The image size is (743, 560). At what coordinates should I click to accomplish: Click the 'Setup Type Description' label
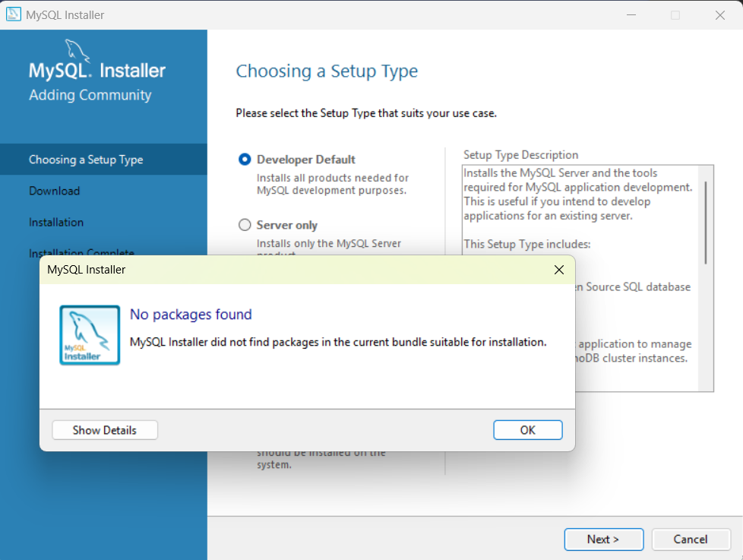click(x=520, y=155)
